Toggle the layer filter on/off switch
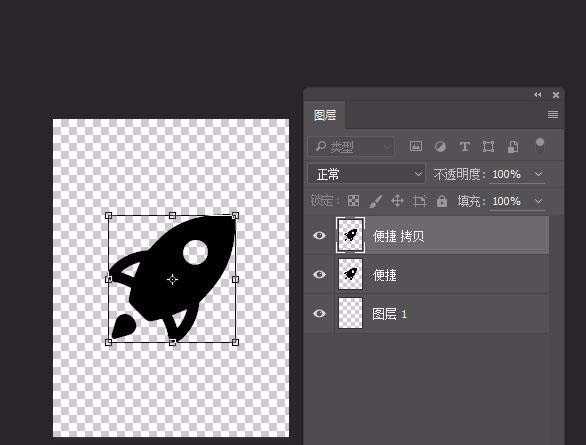 coord(540,145)
